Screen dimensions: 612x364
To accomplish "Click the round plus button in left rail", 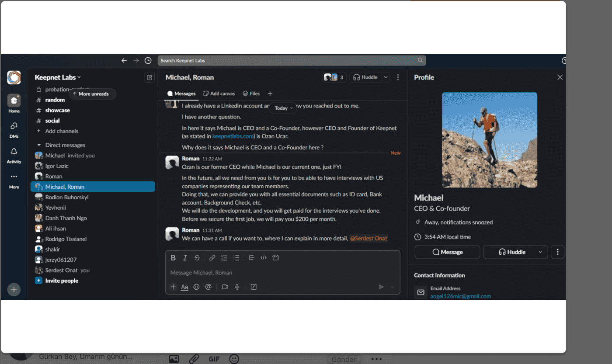I will [x=14, y=289].
